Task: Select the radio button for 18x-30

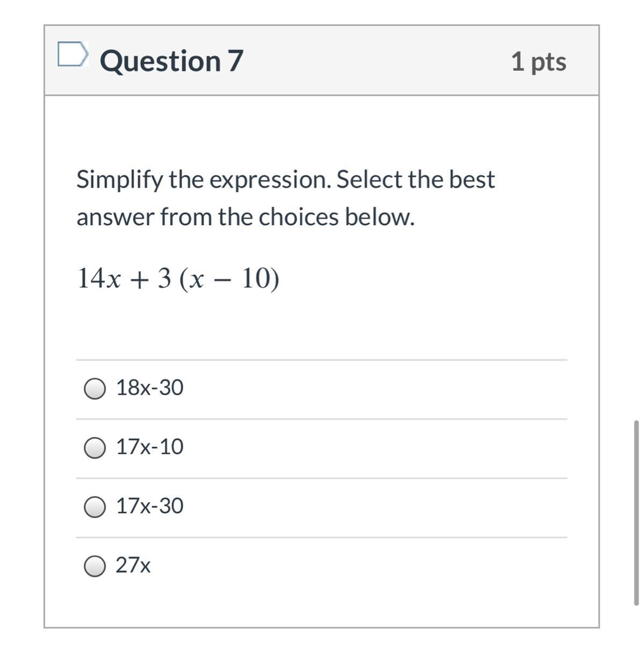Action: pyautogui.click(x=95, y=389)
